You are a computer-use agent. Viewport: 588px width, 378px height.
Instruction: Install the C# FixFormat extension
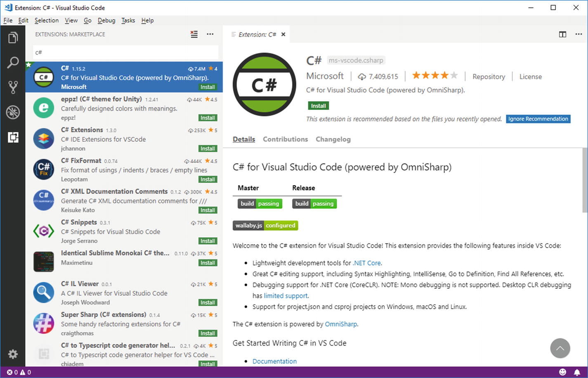(208, 179)
